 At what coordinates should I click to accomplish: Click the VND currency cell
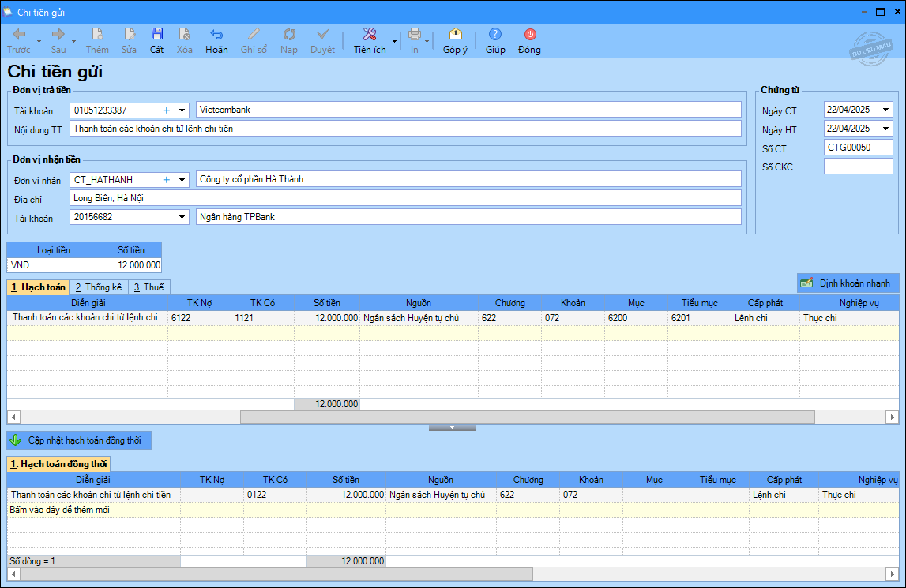53,265
